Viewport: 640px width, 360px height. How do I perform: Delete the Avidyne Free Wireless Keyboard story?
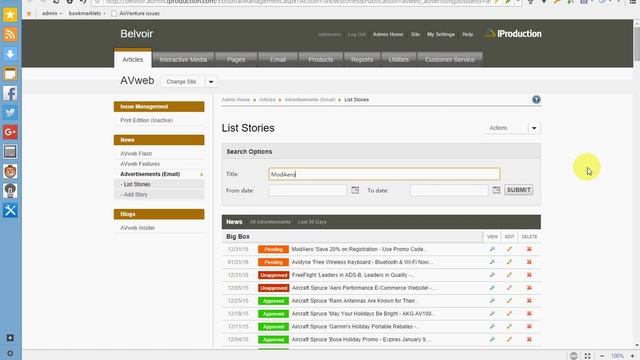(529, 262)
